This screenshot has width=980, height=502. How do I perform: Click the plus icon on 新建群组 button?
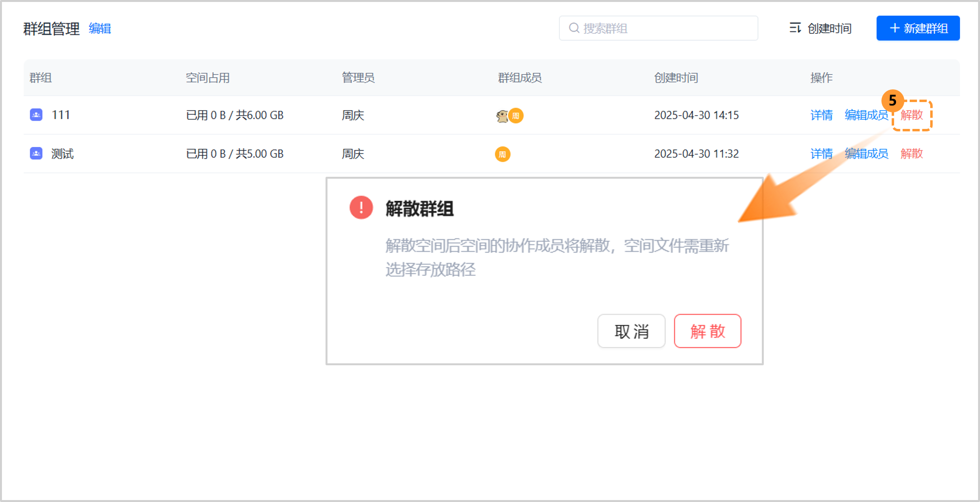click(895, 28)
